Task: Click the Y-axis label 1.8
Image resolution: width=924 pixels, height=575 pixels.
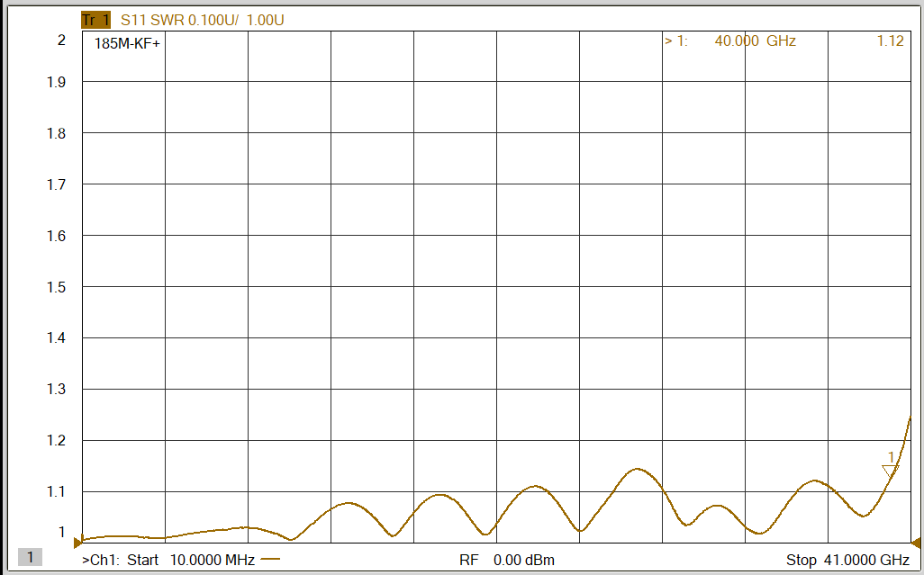Action: (56, 133)
